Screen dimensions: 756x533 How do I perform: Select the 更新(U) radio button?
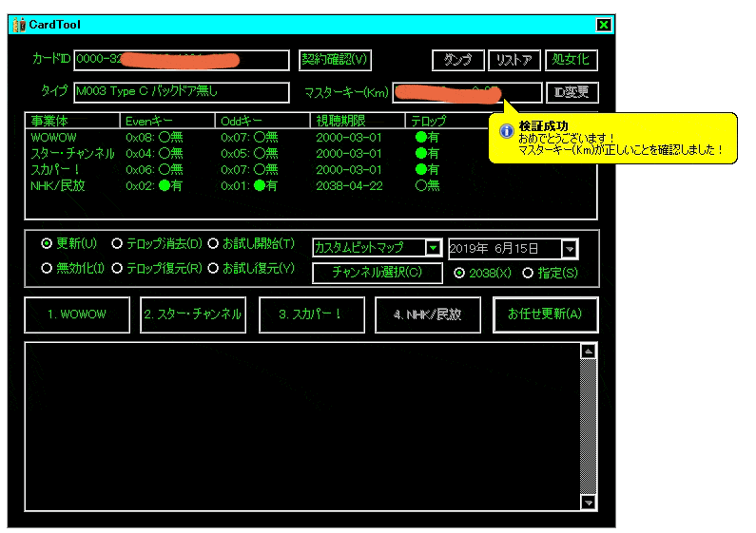click(x=47, y=243)
